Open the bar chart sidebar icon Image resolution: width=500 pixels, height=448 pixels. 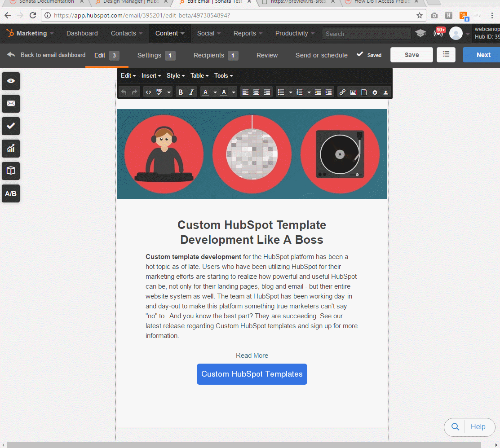11,149
